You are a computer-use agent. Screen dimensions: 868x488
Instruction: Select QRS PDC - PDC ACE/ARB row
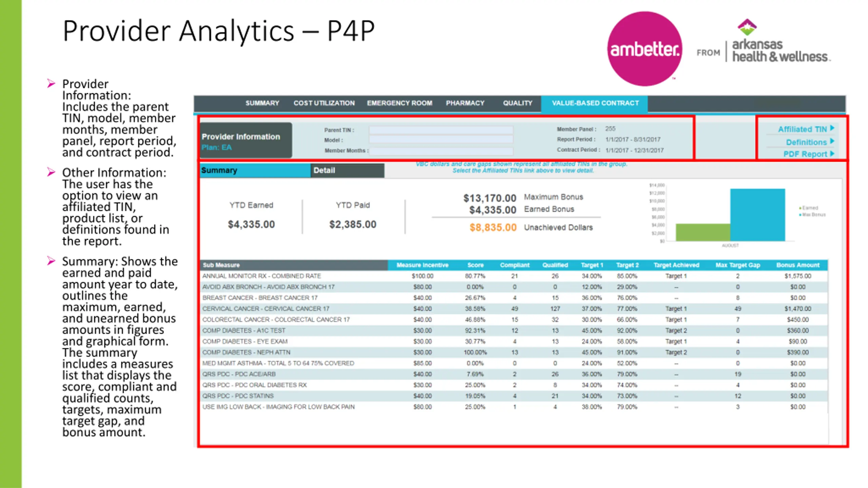(514, 374)
